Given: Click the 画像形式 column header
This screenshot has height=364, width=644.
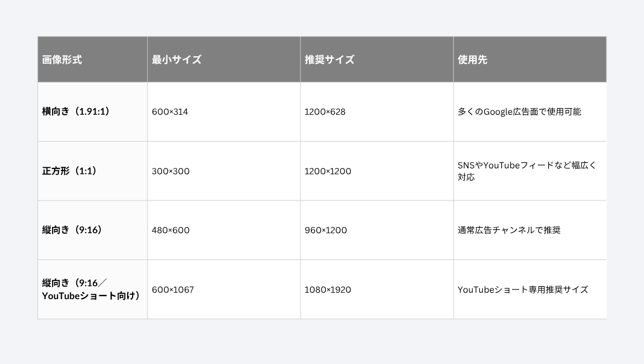Looking at the screenshot, I should pyautogui.click(x=92, y=60).
